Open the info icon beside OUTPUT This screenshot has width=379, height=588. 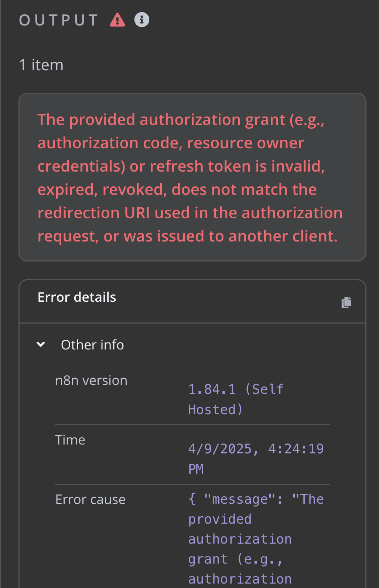(x=142, y=20)
